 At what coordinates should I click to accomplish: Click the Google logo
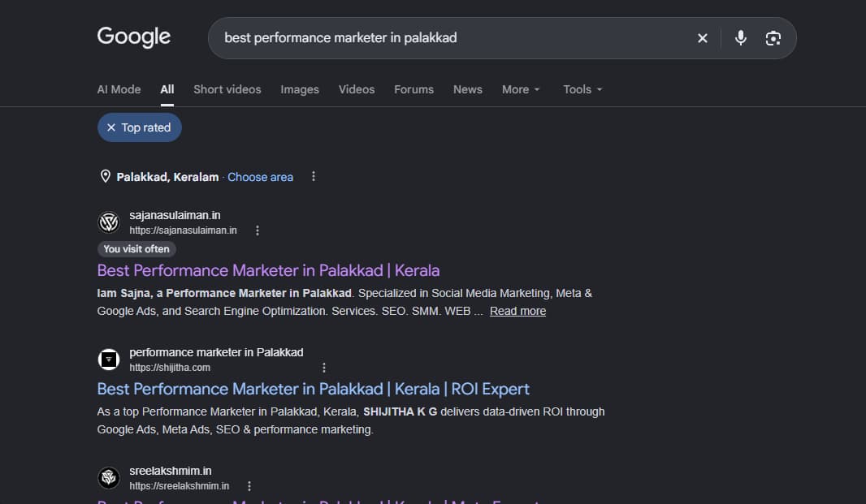(x=134, y=37)
